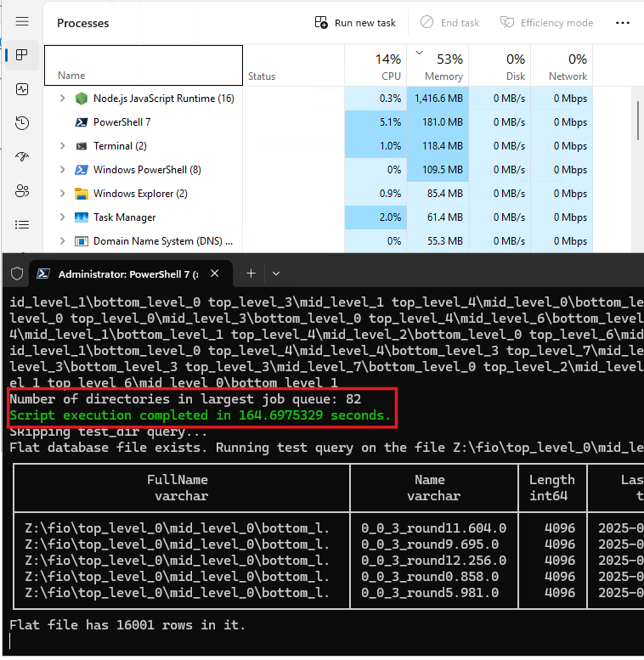Open the Performance sidebar icon
Image resolution: width=644 pixels, height=660 pixels.
click(22, 89)
